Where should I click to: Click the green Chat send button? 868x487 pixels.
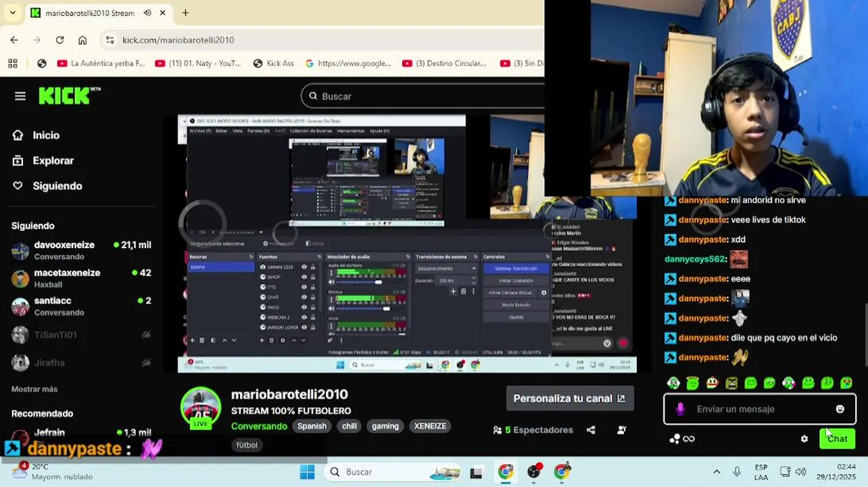837,439
